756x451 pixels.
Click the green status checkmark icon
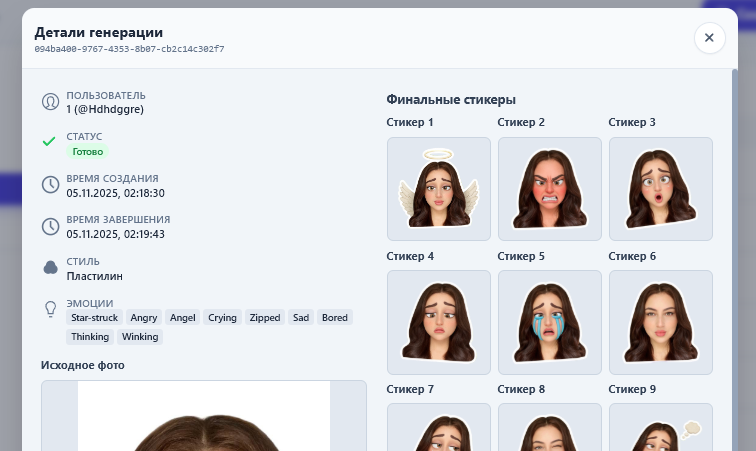[x=49, y=142]
